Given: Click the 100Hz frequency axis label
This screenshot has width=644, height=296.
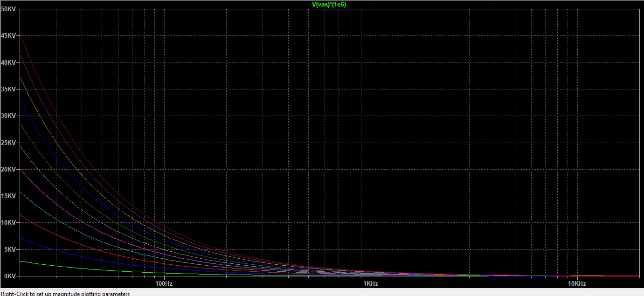Looking at the screenshot, I should pyautogui.click(x=163, y=283).
